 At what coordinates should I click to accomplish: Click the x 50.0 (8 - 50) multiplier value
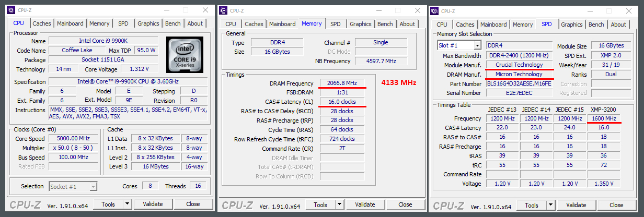73,148
